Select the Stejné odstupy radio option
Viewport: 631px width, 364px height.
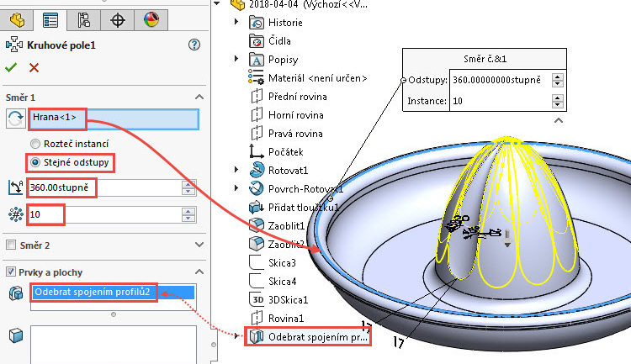pos(70,162)
